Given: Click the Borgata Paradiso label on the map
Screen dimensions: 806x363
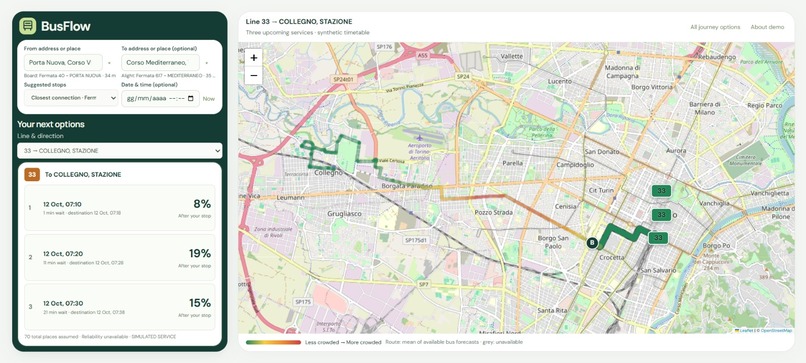Looking at the screenshot, I should pos(407,186).
